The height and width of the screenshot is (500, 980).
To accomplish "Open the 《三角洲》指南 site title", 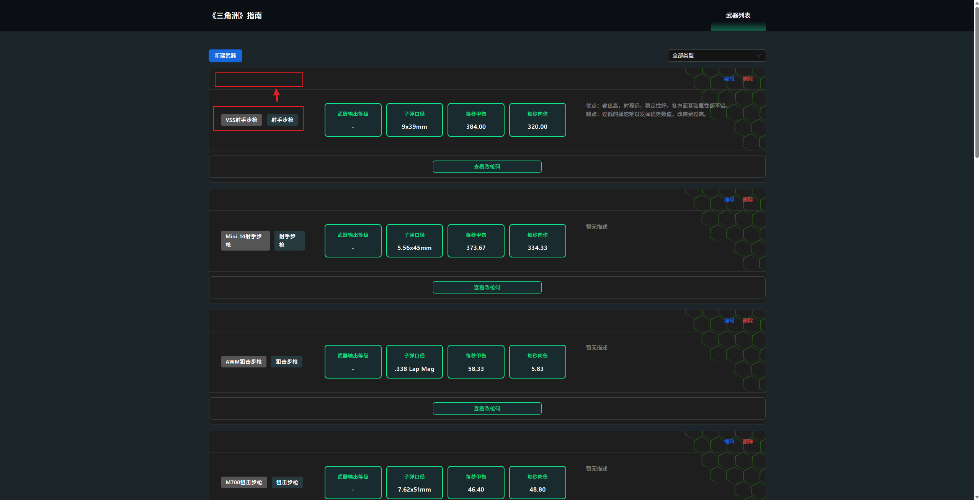I will pos(236,16).
